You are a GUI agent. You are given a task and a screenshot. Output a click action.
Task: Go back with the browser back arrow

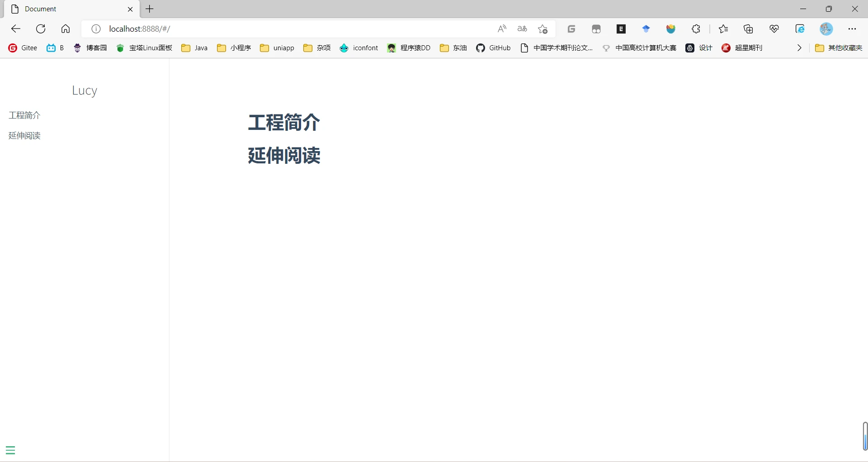coord(16,29)
